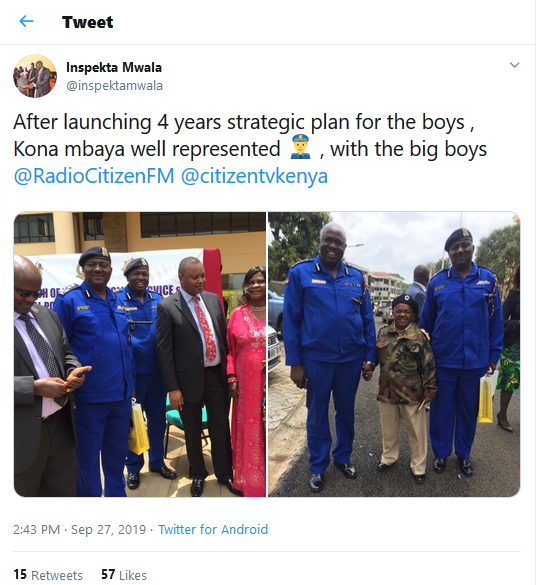Open the tweet options chevron menu
537x585 pixels.
point(514,65)
